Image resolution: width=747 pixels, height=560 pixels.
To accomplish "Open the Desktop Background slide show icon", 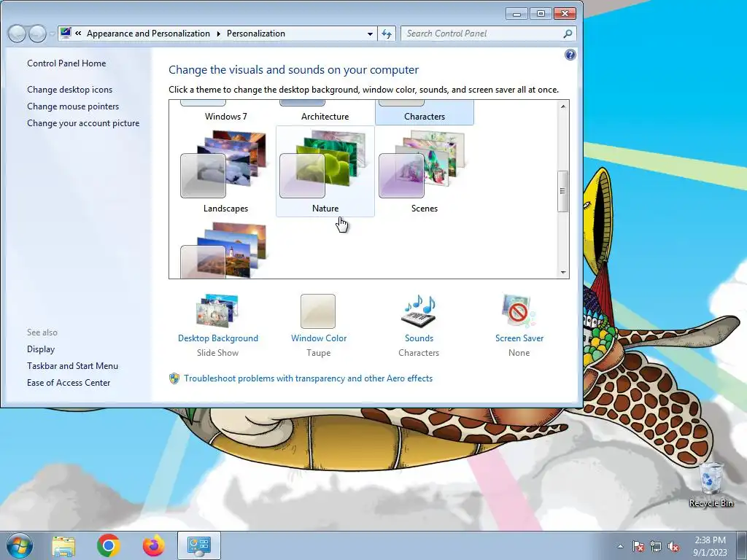I will pos(217,311).
